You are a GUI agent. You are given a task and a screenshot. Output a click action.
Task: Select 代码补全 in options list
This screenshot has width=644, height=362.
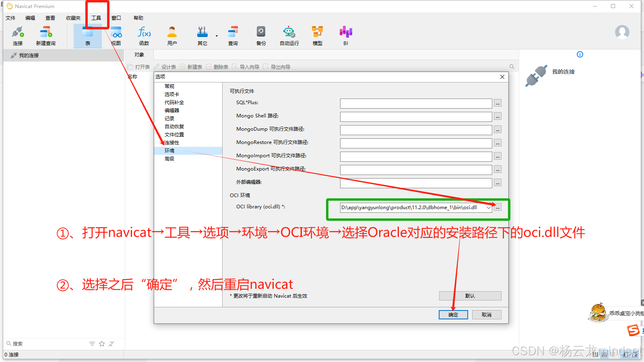[x=174, y=103]
